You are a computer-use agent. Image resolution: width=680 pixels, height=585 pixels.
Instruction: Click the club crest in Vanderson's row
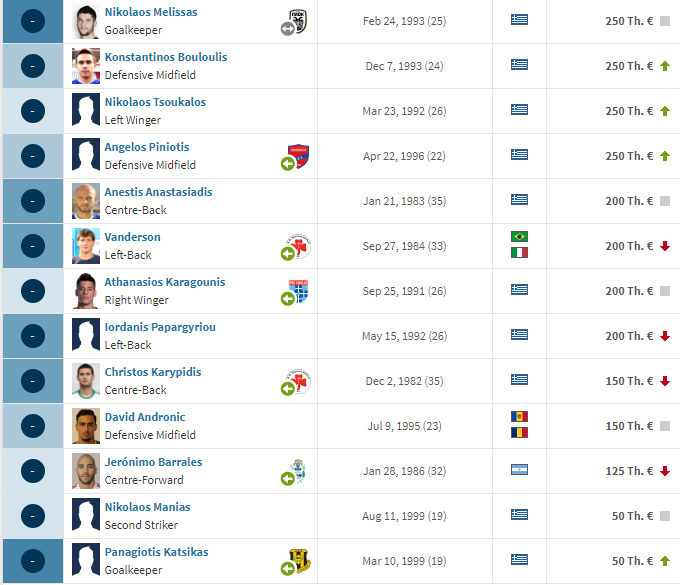coord(299,246)
